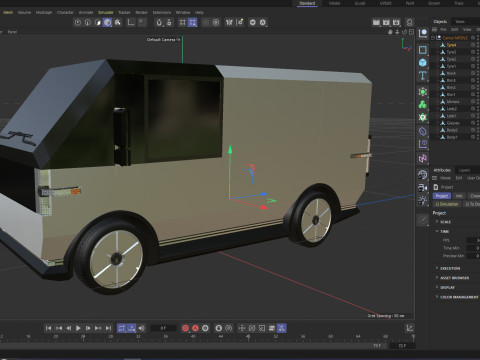Click the Workplane grid icon
This screenshot has height=360, width=480.
[x=182, y=22]
